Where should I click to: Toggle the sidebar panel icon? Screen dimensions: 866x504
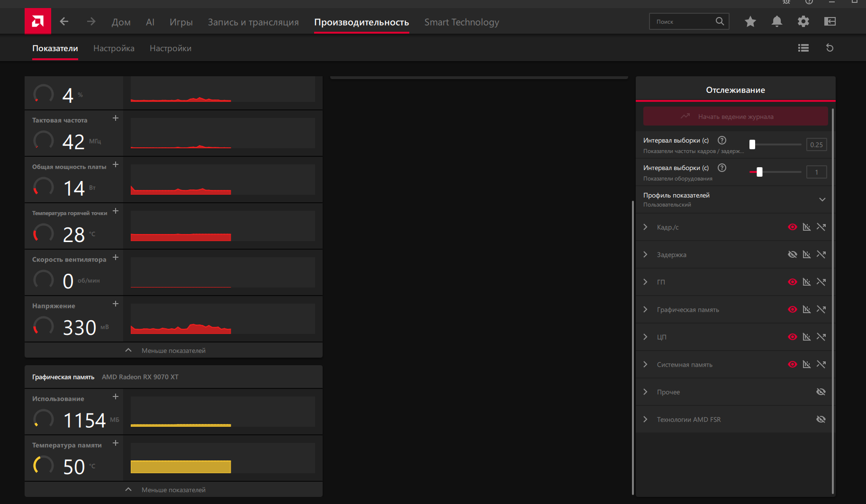(x=830, y=21)
